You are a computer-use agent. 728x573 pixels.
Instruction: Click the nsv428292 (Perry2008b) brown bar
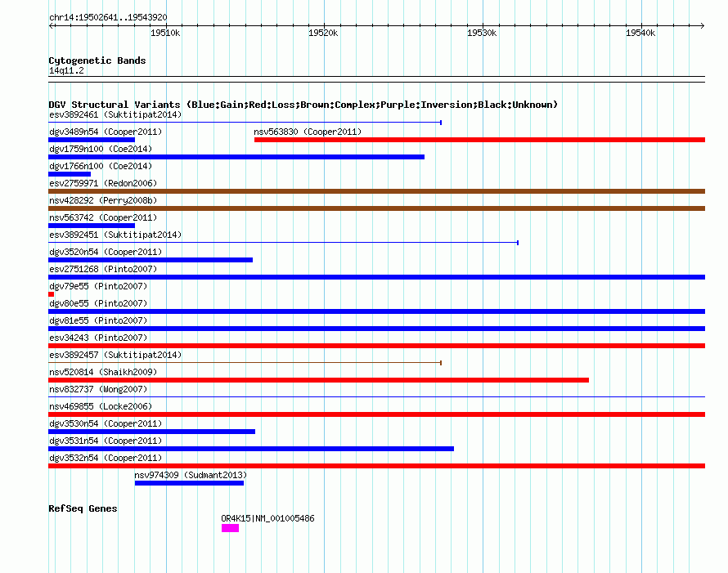(x=376, y=208)
